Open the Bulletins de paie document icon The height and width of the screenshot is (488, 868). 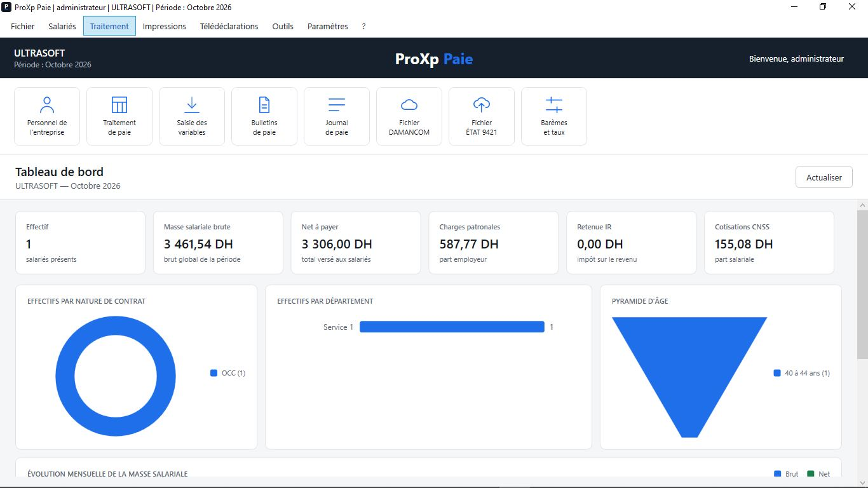pyautogui.click(x=264, y=105)
